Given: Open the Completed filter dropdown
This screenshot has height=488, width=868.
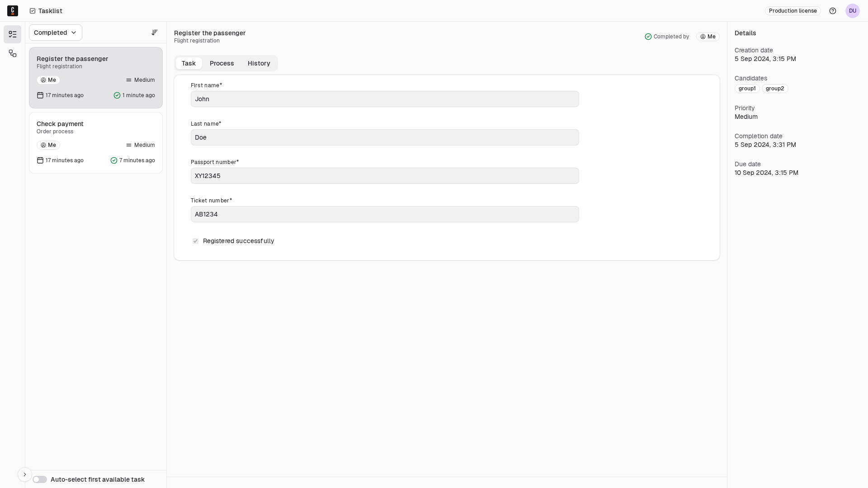Looking at the screenshot, I should [x=56, y=33].
